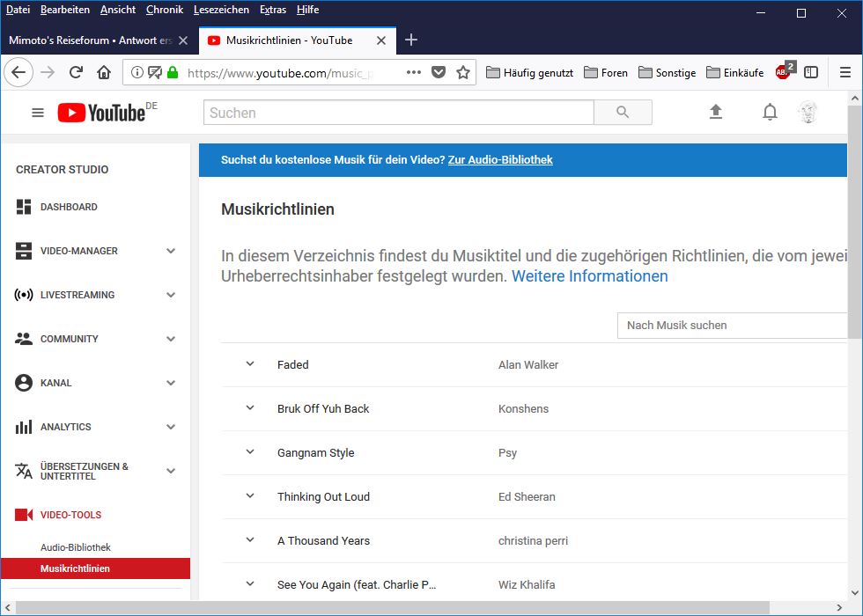Click the YouTube logo
863x616 pixels.
(x=101, y=113)
